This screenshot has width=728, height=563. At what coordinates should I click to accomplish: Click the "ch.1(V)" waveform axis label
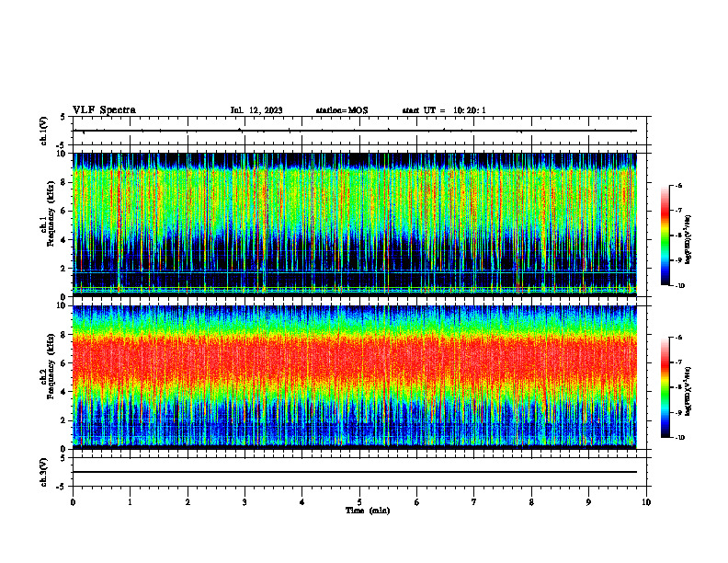click(44, 131)
